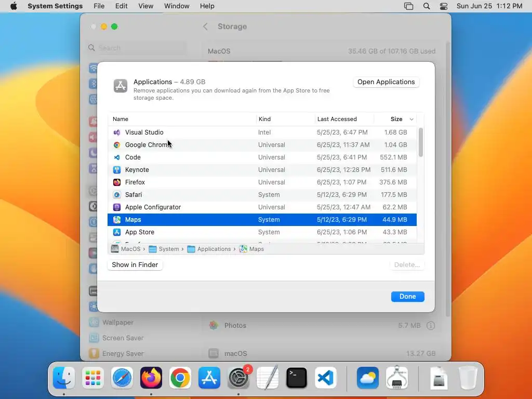Viewport: 532px width, 399px height.
Task: Sort list by the Kind column
Action: (264, 119)
